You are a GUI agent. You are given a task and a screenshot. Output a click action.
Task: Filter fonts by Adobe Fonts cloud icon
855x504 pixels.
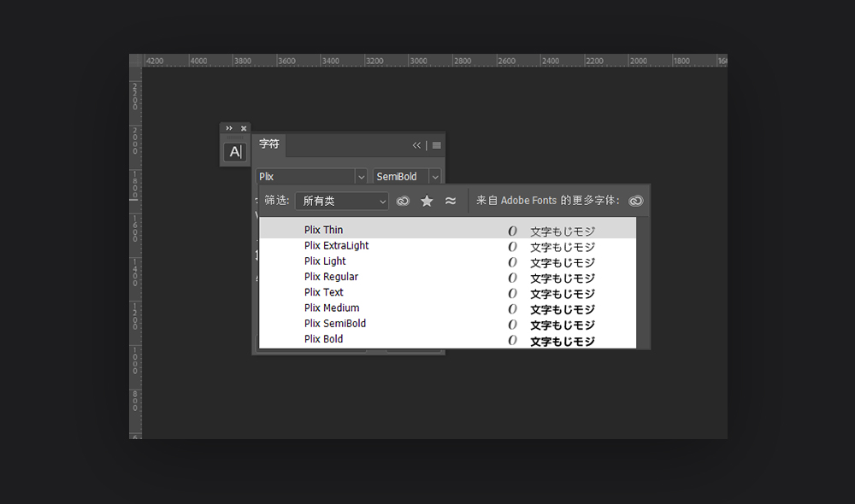tap(403, 202)
